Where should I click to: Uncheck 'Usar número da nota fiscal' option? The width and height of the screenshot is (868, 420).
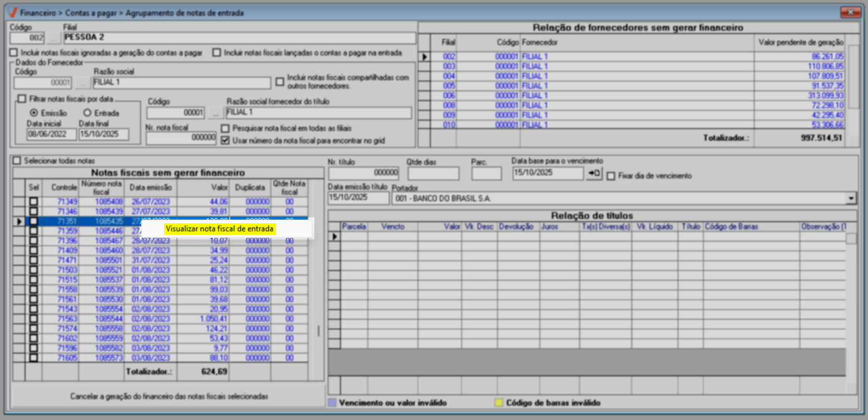point(225,141)
